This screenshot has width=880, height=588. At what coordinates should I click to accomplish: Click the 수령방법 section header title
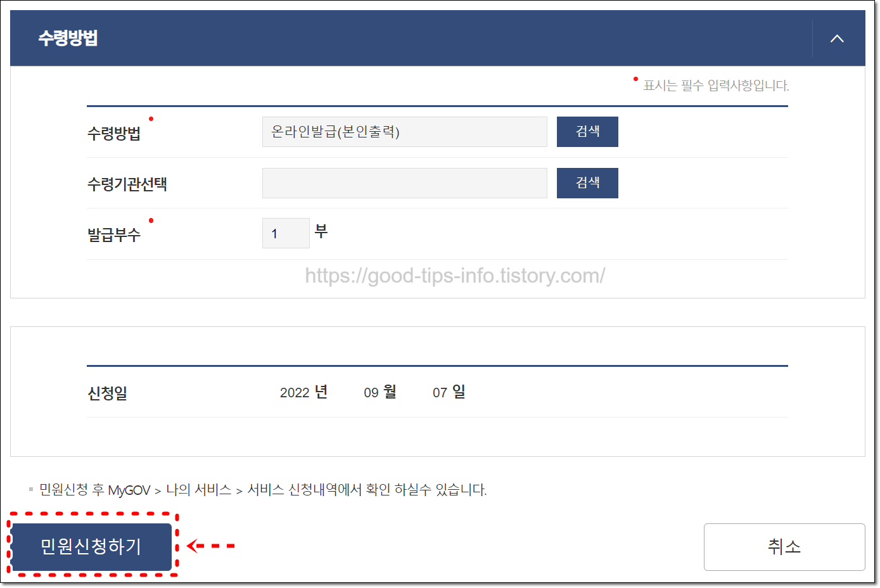tap(68, 38)
